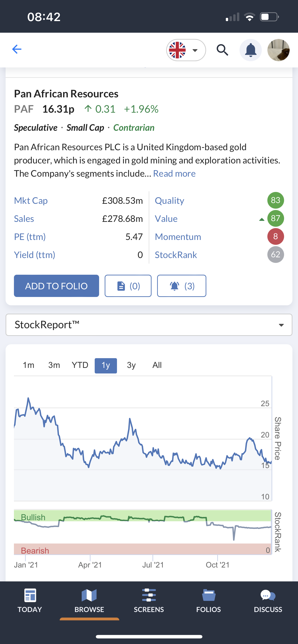Go to the DISCUSS tab

coord(268,600)
